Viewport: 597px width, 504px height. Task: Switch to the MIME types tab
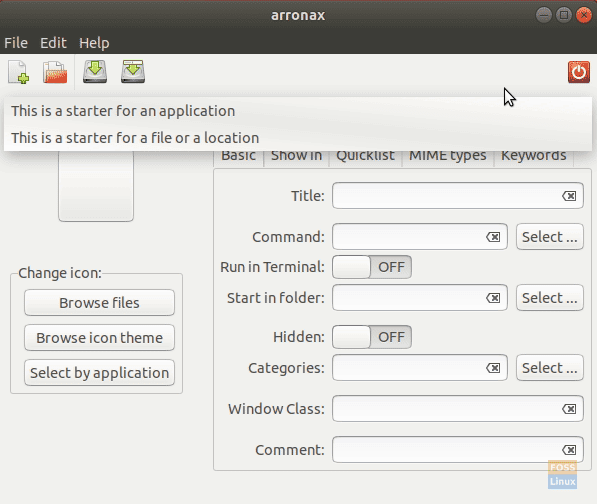(448, 157)
